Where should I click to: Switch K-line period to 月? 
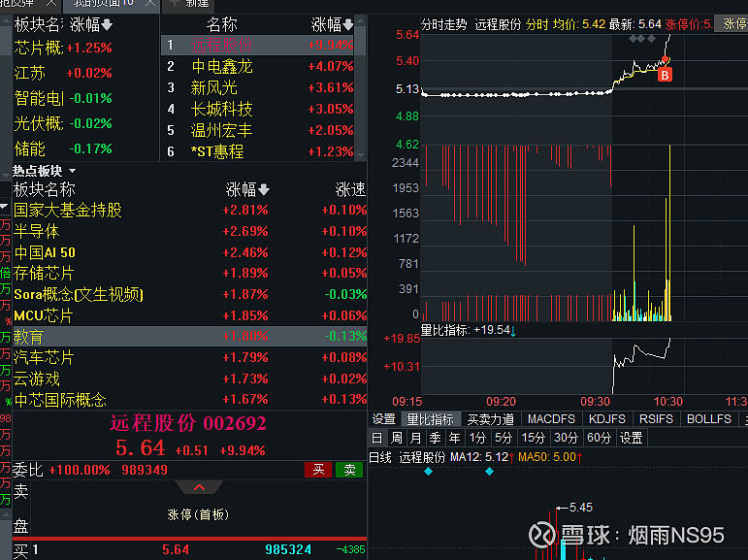(x=415, y=438)
